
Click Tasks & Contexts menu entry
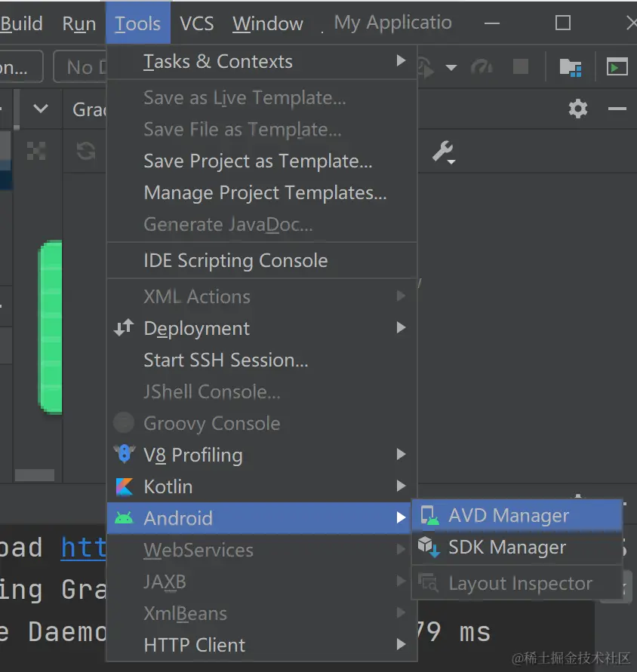[262, 61]
